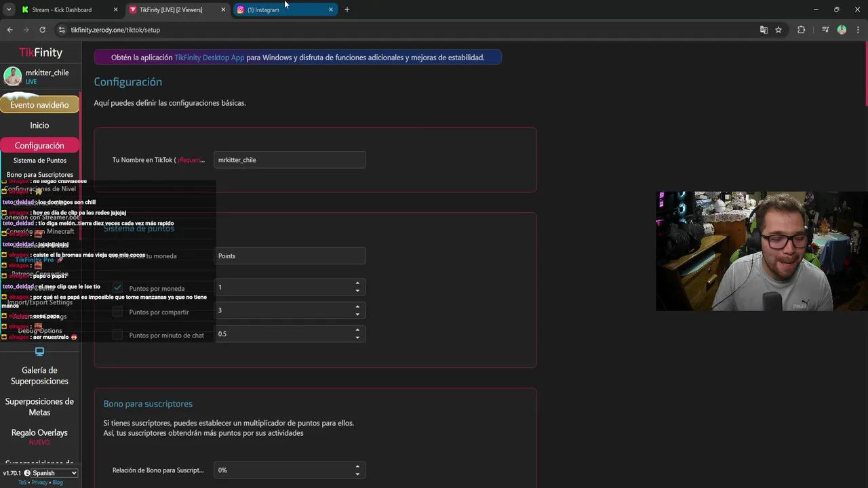Screen dimensions: 868x488
Task: Click the page vertical scrollbar
Action: click(x=865, y=75)
